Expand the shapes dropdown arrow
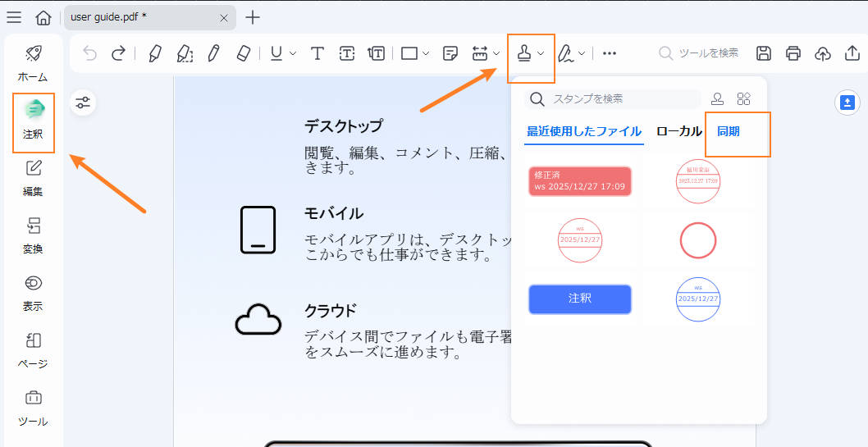 426,53
